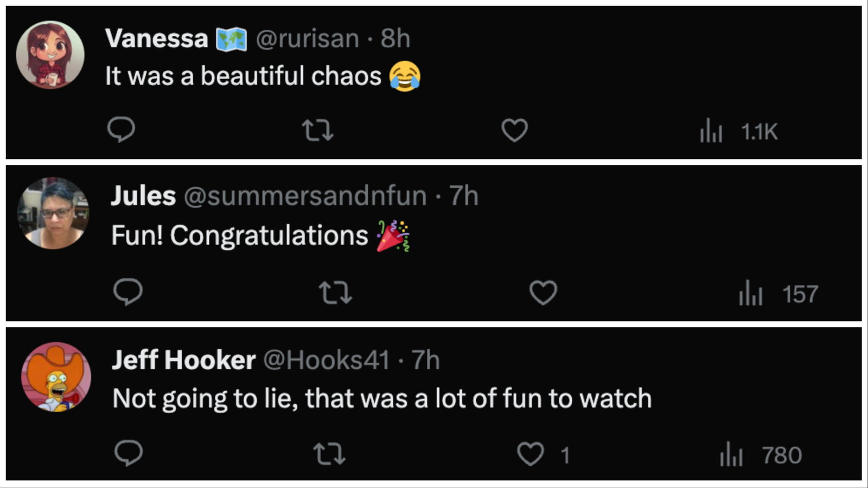The image size is (868, 488).
Task: View analytics on Jeff Hooker's tweet (780)
Action: pyautogui.click(x=761, y=455)
